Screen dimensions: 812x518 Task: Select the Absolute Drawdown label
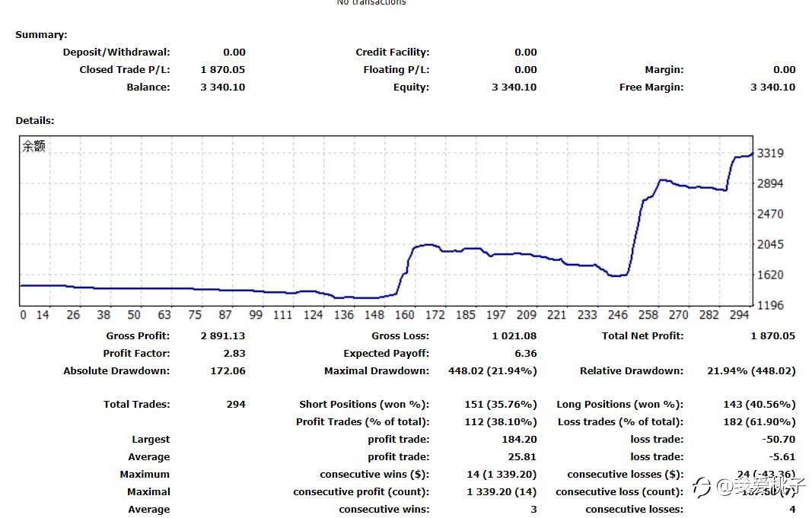[116, 371]
